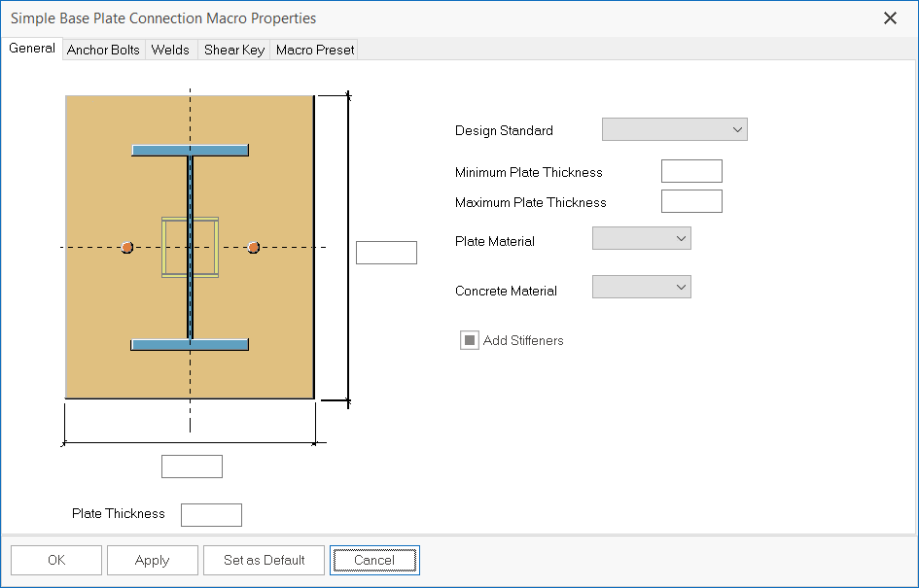Click the Maximum Plate Thickness field
Screen dimensions: 919x588
coord(691,202)
